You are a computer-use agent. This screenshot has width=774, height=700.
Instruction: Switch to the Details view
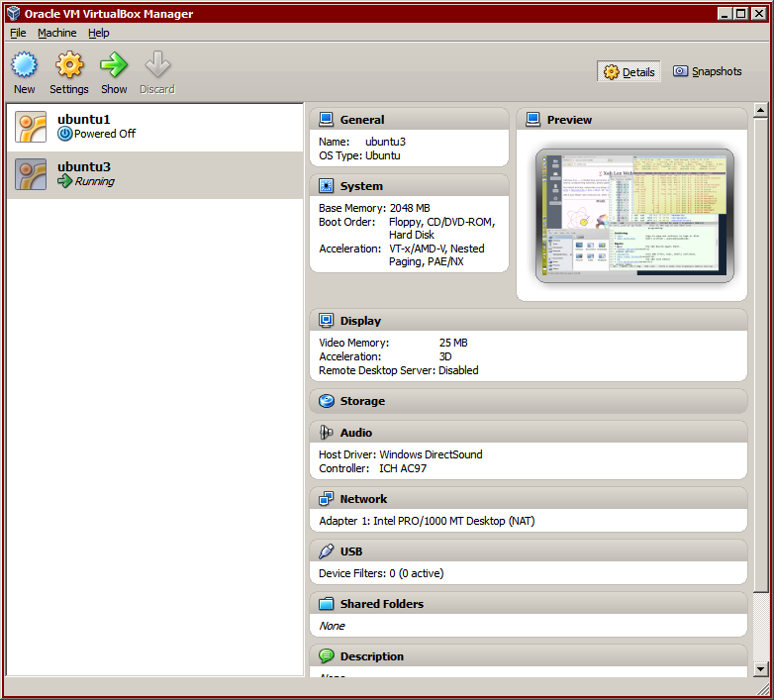point(629,72)
